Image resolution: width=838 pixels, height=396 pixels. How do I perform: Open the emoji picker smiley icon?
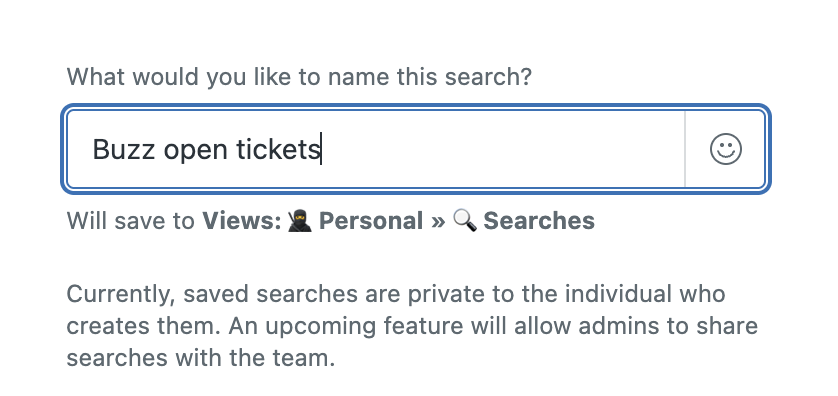click(x=725, y=149)
